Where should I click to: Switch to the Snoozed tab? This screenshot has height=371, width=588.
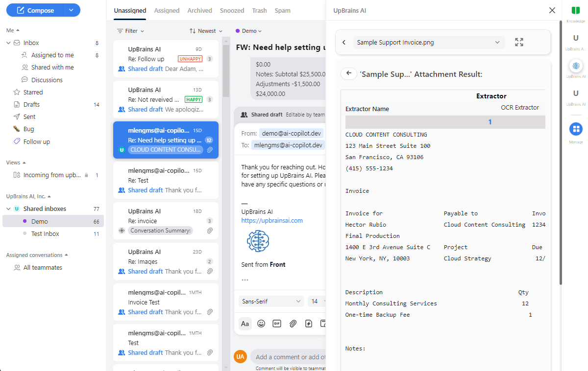(232, 10)
